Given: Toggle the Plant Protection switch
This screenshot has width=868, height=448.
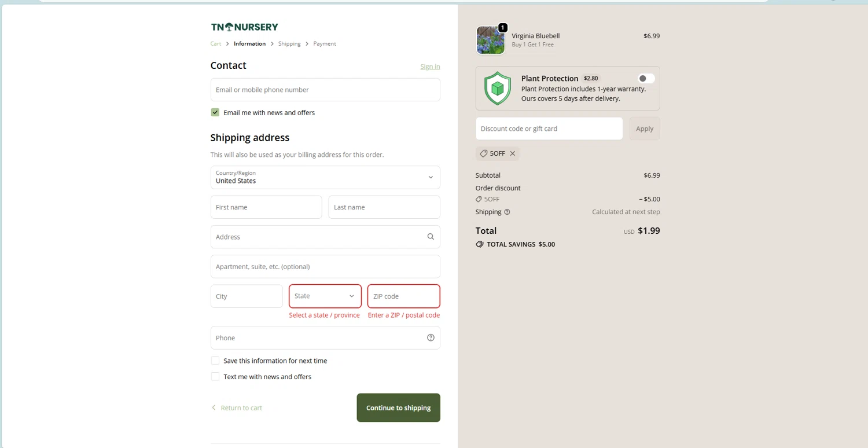Looking at the screenshot, I should click(646, 79).
